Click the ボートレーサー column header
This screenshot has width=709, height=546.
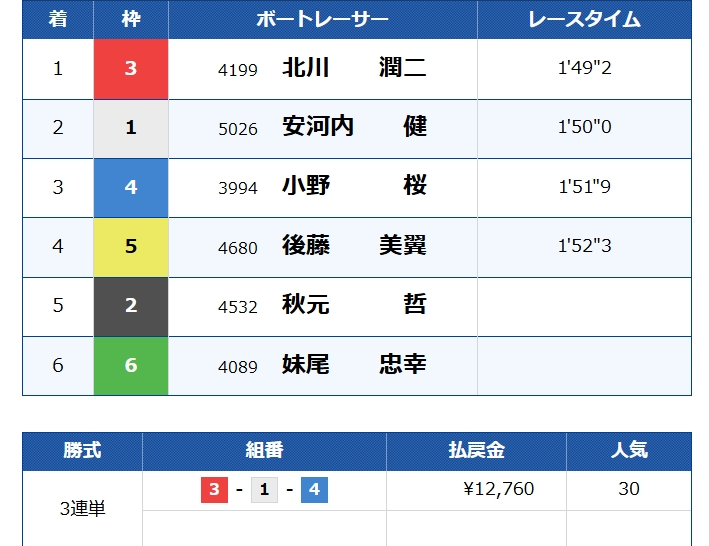[x=322, y=20]
